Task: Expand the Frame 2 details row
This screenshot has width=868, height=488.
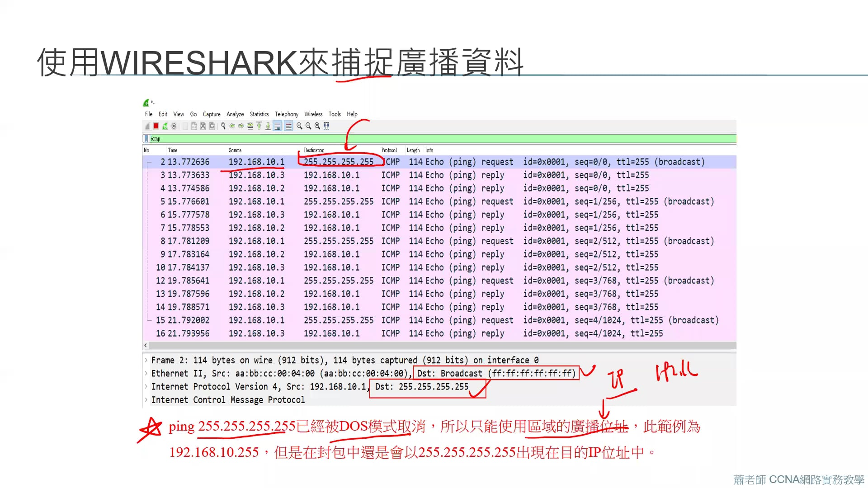Action: (x=146, y=361)
